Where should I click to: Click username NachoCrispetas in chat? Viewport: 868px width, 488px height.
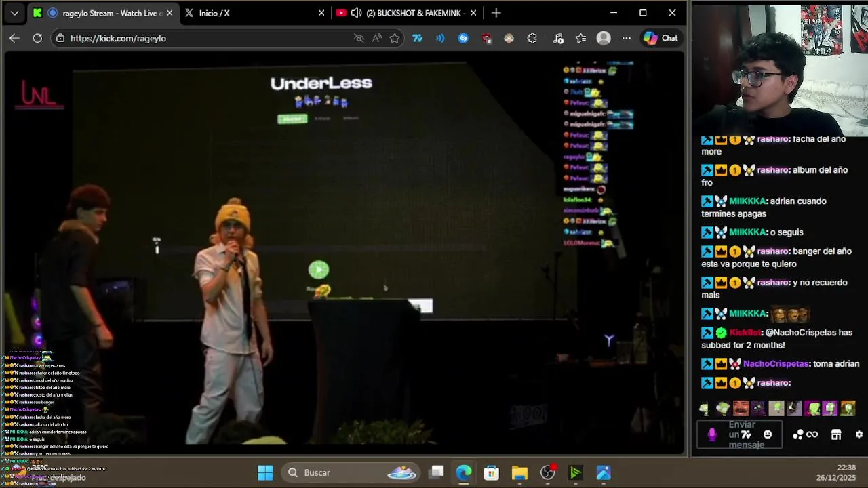coord(776,364)
